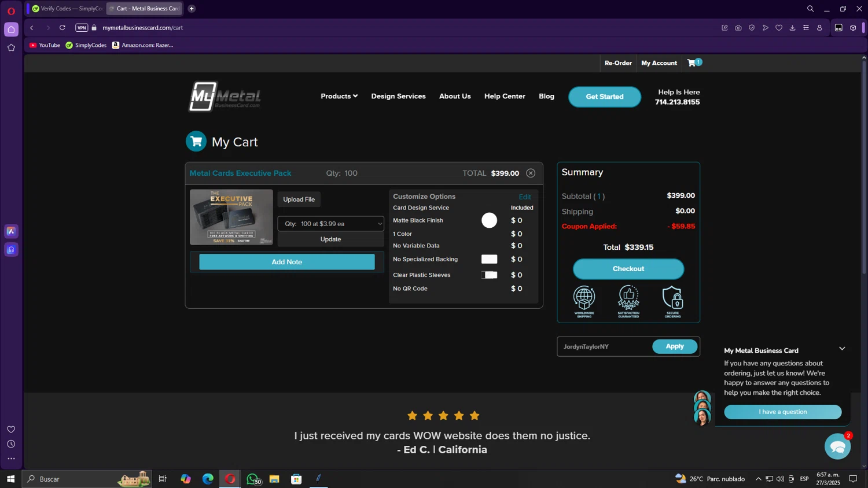
Task: Open File Explorer from the taskbar
Action: pos(274,479)
